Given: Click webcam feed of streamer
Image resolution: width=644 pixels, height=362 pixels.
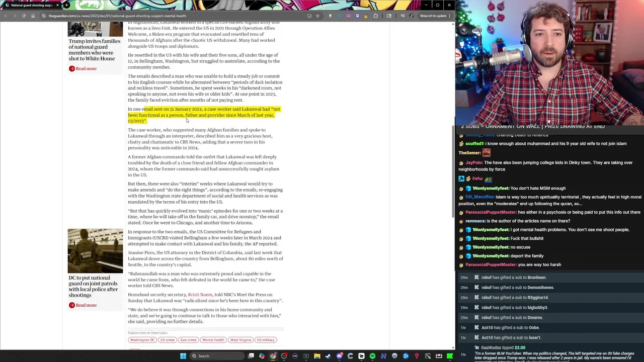Looking at the screenshot, I should tap(549, 63).
